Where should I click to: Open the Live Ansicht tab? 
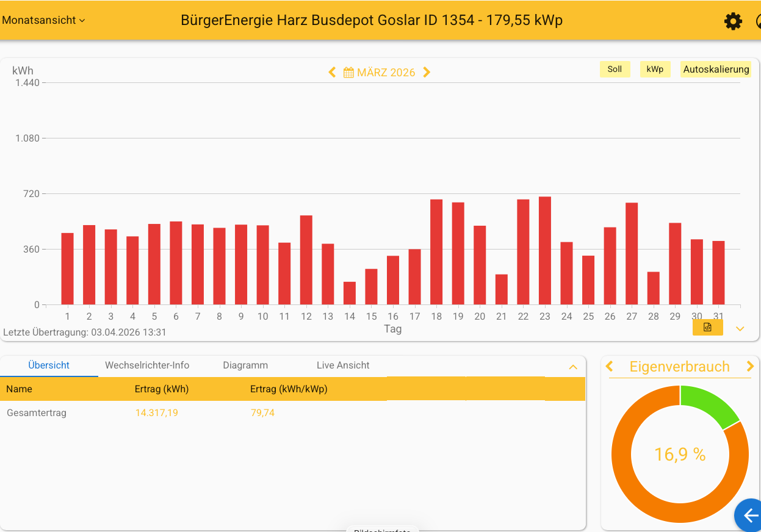point(343,365)
